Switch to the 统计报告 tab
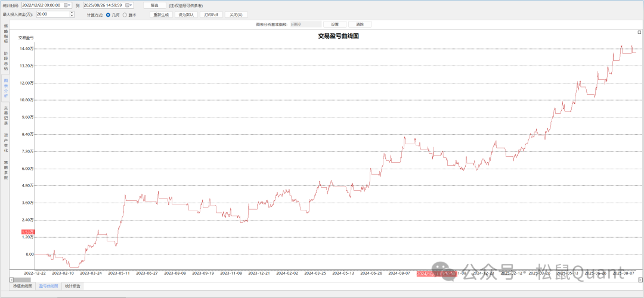The width and height of the screenshot is (644, 298). (73, 286)
